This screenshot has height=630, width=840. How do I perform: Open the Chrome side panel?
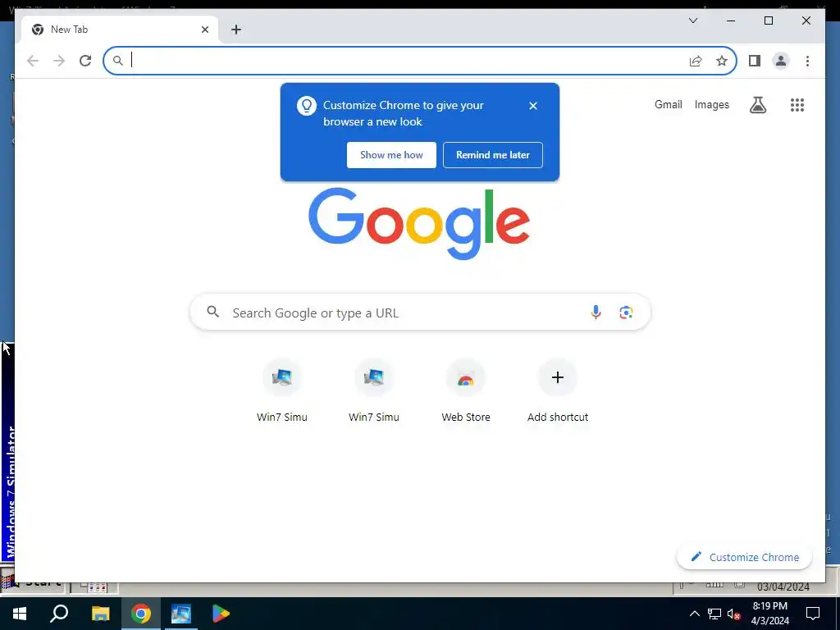point(755,61)
